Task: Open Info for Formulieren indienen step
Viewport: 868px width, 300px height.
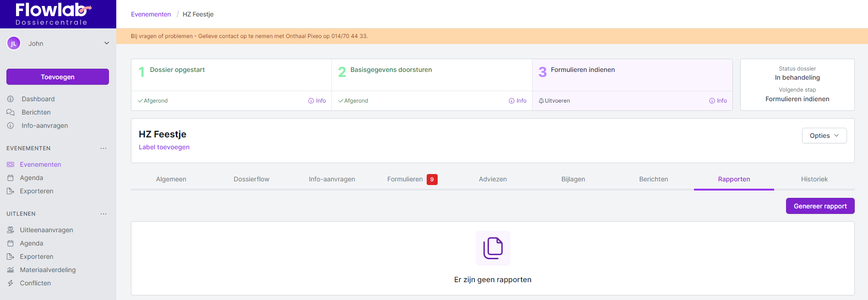Action: (718, 101)
